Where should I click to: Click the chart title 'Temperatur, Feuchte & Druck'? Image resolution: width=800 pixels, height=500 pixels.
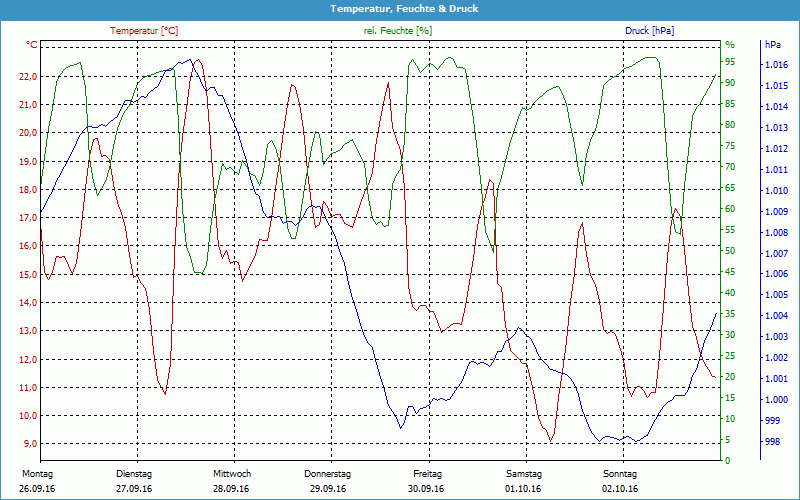coord(404,9)
